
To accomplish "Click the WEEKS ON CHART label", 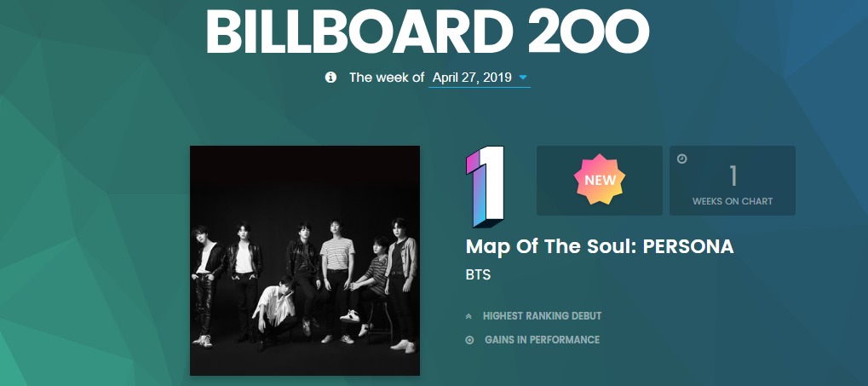I will pos(733,202).
